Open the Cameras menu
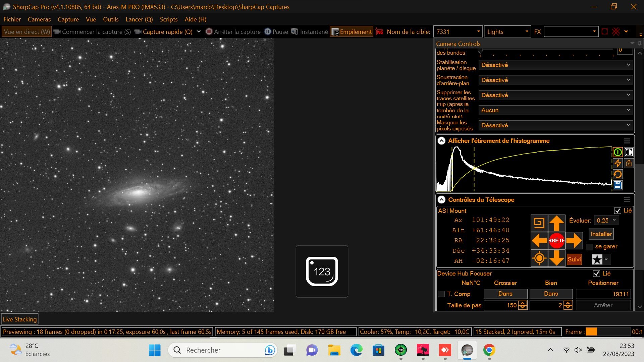 tap(39, 19)
